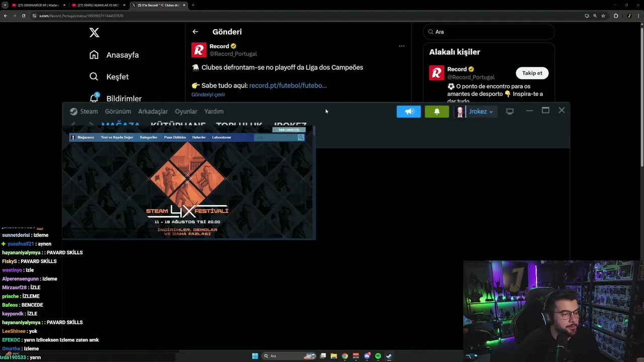Click the green Steam notifications bell
This screenshot has width=644, height=362.
coord(437,112)
